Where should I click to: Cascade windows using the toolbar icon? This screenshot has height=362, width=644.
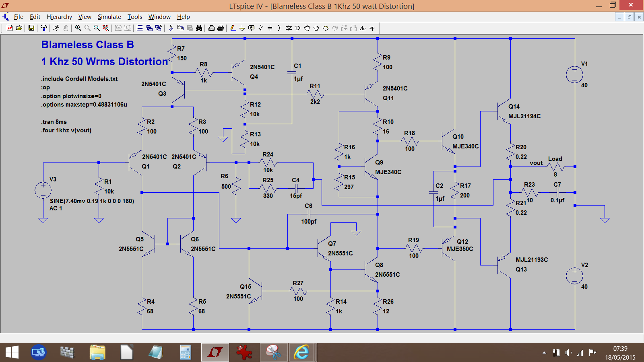coord(149,28)
